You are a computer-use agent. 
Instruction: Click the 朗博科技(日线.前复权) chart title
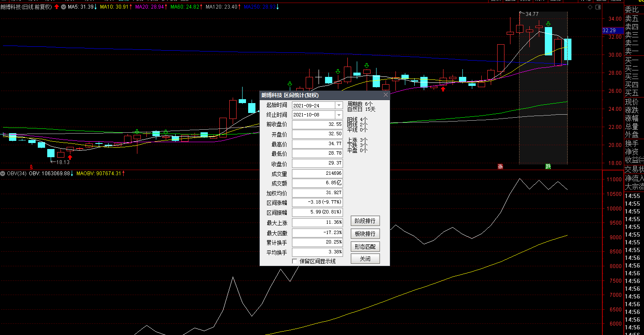[27, 7]
